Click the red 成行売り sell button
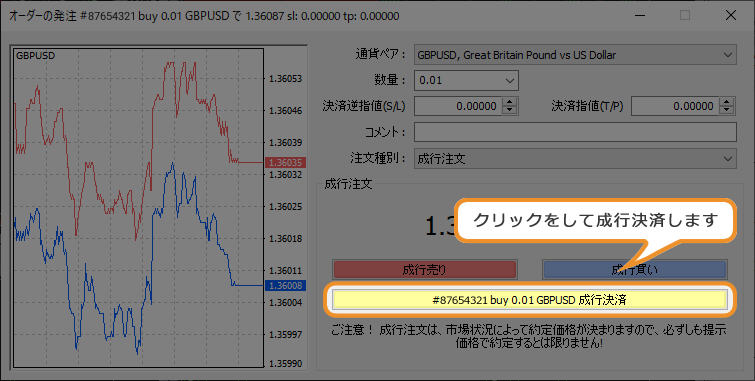This screenshot has width=755, height=381. click(424, 270)
